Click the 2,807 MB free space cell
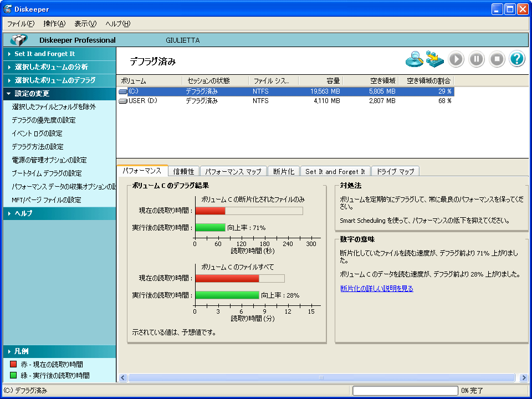The height and width of the screenshot is (399, 532). (x=382, y=101)
